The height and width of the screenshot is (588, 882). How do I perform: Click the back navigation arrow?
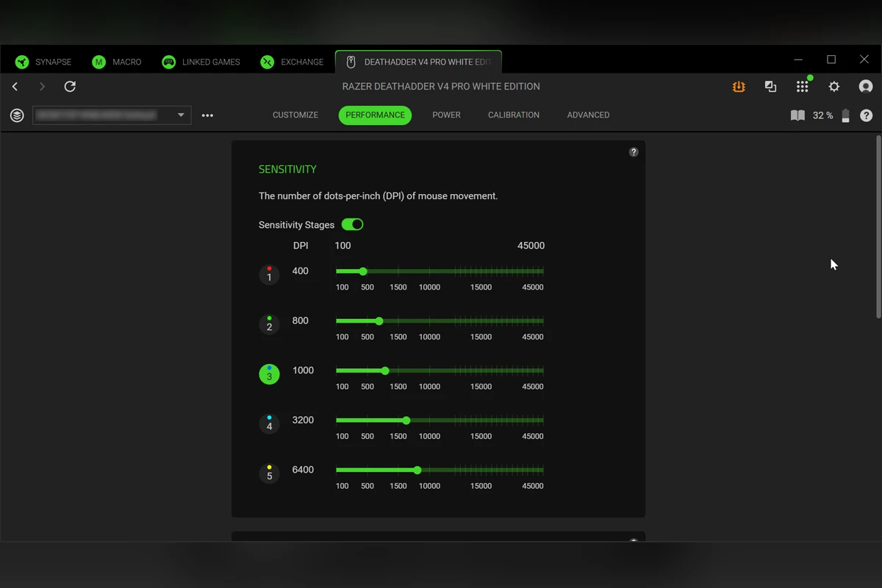[15, 87]
